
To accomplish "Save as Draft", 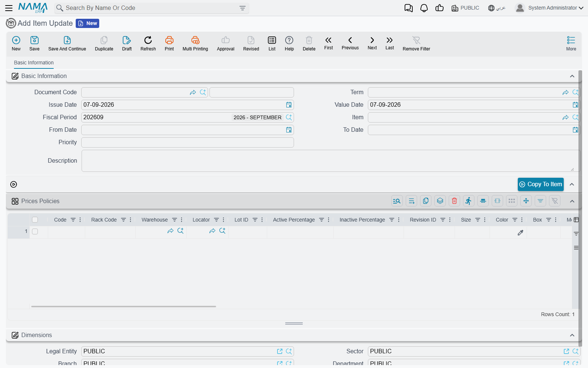I will tap(127, 43).
